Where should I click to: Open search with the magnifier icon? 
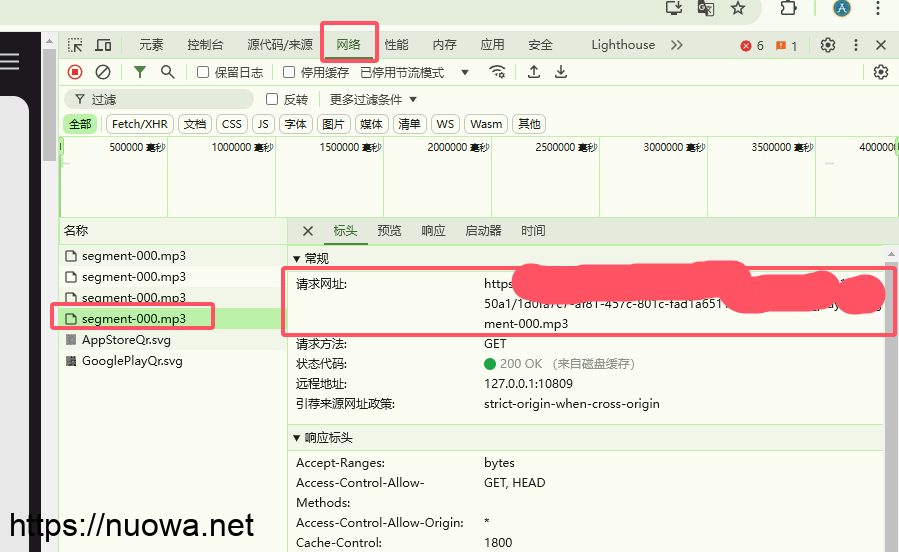tap(168, 72)
